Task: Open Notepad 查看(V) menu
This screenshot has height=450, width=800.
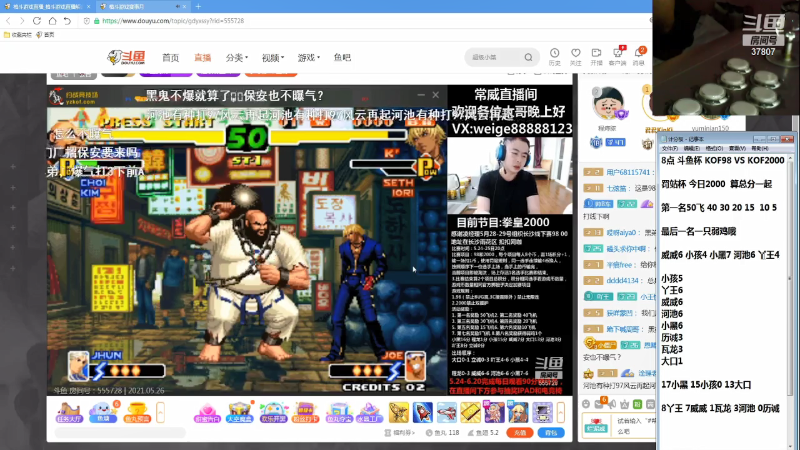Action: (737, 148)
